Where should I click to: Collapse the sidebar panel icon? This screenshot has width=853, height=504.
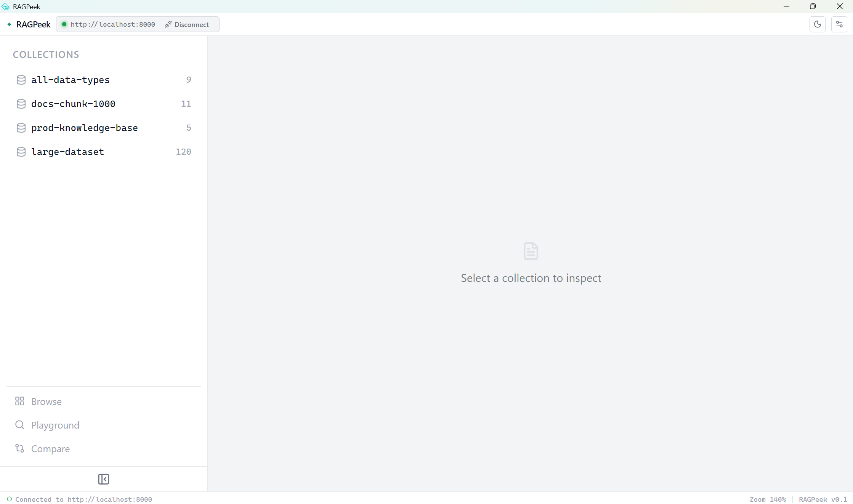coord(103,479)
